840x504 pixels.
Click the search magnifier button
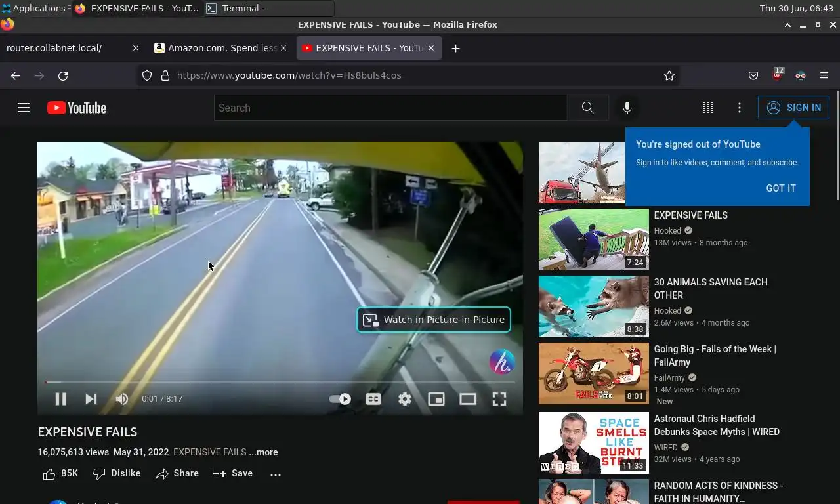point(587,108)
